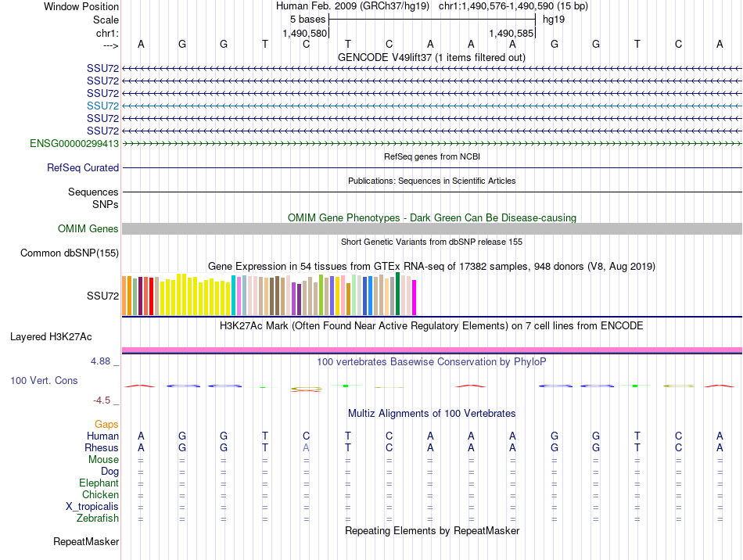This screenshot has height=560, width=743.
Task: Open the ENSG00000299413 gene track label
Action: (74, 143)
